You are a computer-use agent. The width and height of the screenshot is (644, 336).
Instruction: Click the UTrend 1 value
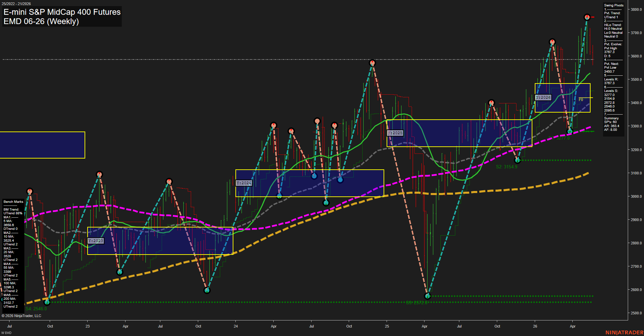pos(611,17)
